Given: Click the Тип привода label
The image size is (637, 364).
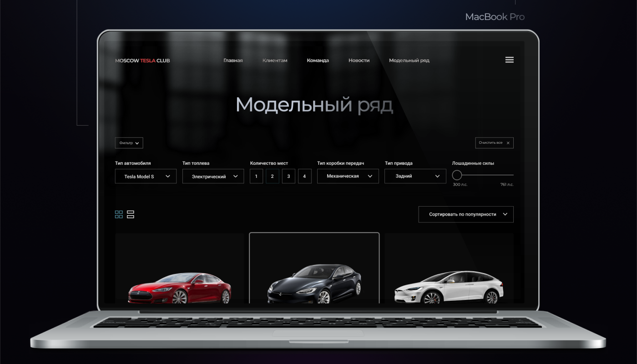Looking at the screenshot, I should tap(399, 163).
